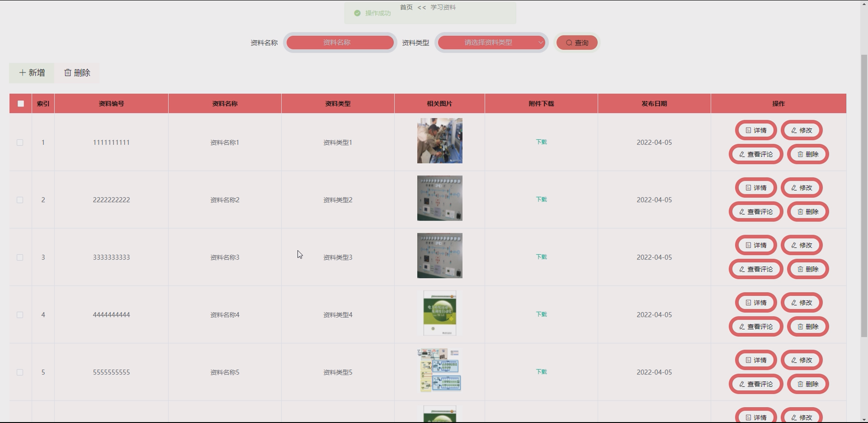Open 详情 for 资料名称1
868x423 pixels.
click(756, 130)
